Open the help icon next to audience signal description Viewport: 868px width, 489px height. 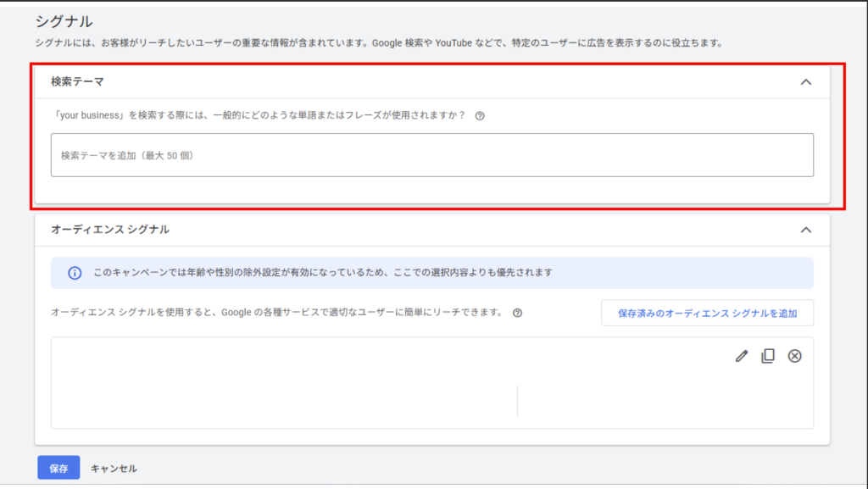click(517, 313)
